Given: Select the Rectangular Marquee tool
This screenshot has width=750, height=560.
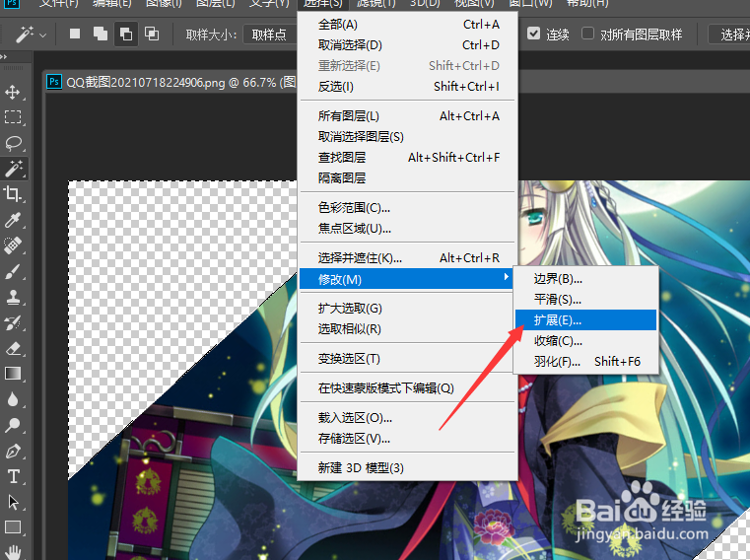Looking at the screenshot, I should 13,117.
